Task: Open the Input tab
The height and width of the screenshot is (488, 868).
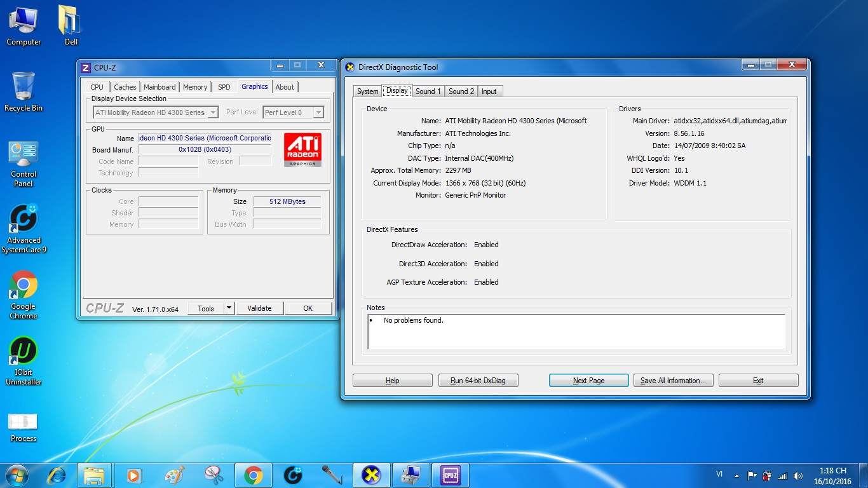Action: click(x=489, y=91)
